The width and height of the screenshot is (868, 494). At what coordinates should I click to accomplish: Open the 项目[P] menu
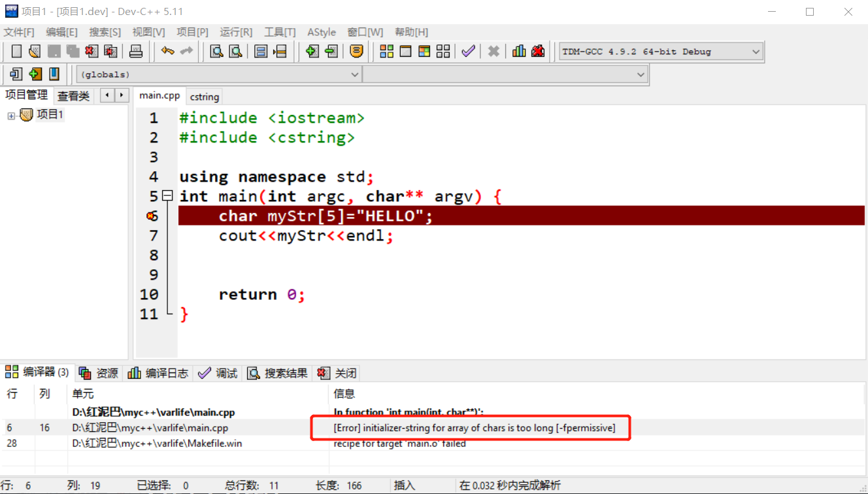[x=192, y=32]
